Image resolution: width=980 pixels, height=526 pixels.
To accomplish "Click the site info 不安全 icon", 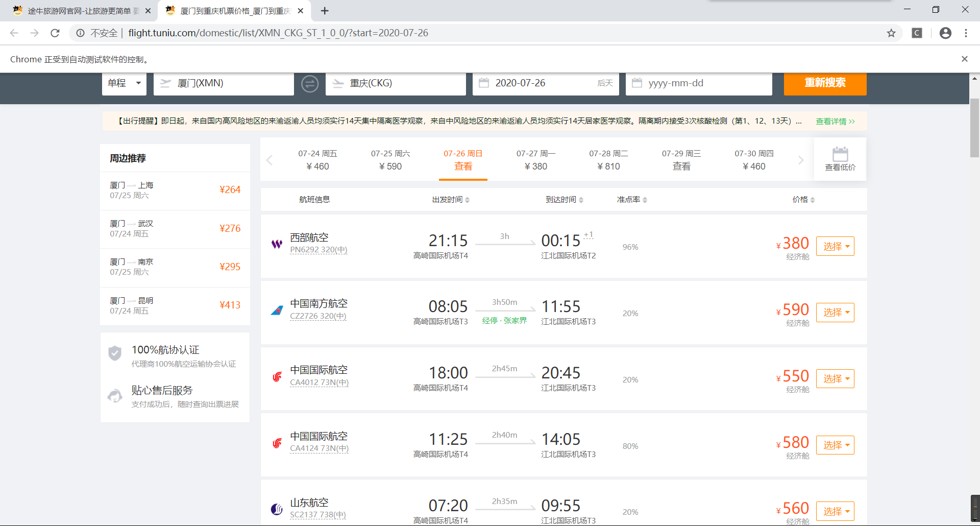I will [x=80, y=33].
